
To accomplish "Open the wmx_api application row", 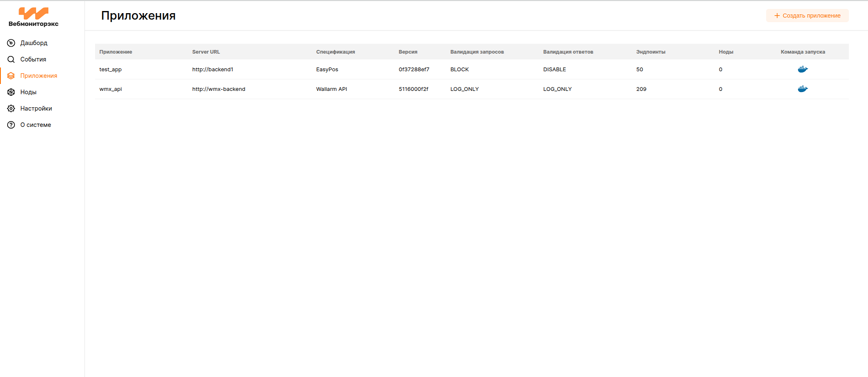I will (x=110, y=89).
